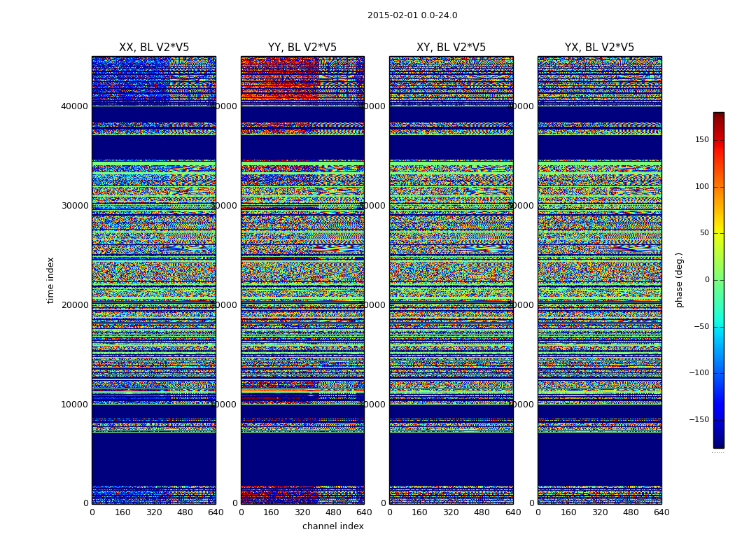Click YX plot x-axis tick 480
Image resolution: width=735 pixels, height=560 pixels.
point(631,512)
